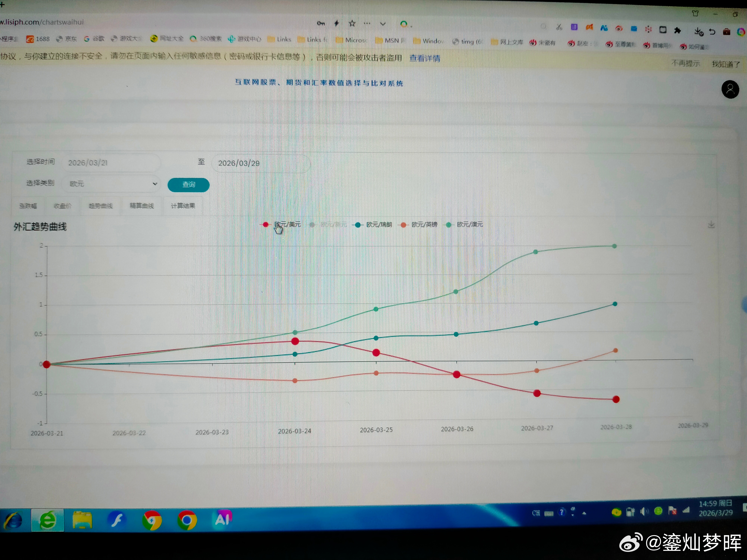
Task: Click the 查看详情 link in warning bar
Action: [424, 58]
